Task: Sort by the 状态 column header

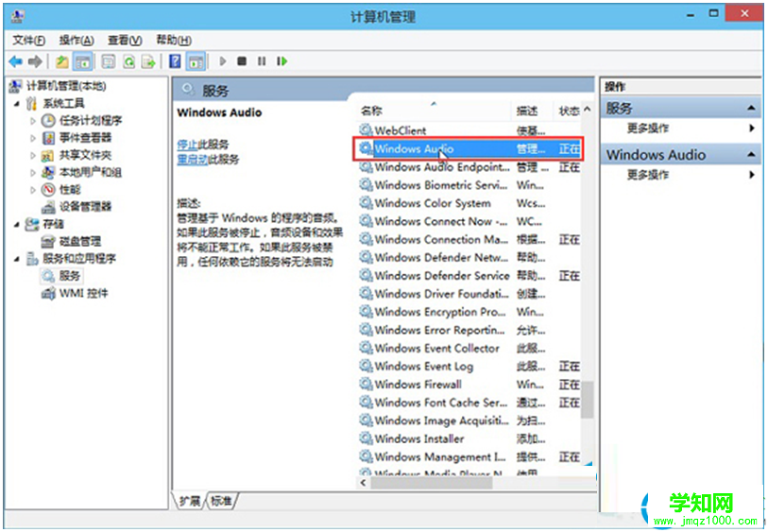Action: 569,111
